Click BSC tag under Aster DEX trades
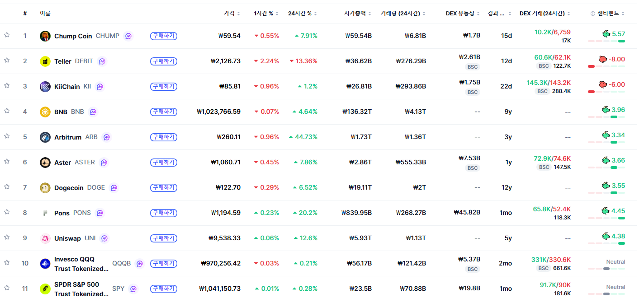644x298 pixels. (x=544, y=167)
